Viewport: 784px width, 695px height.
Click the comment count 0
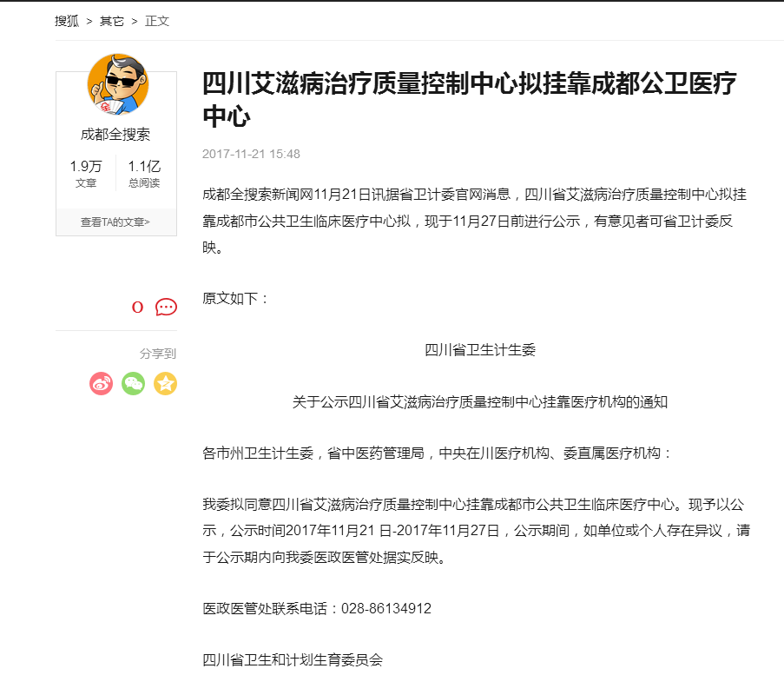pos(137,308)
